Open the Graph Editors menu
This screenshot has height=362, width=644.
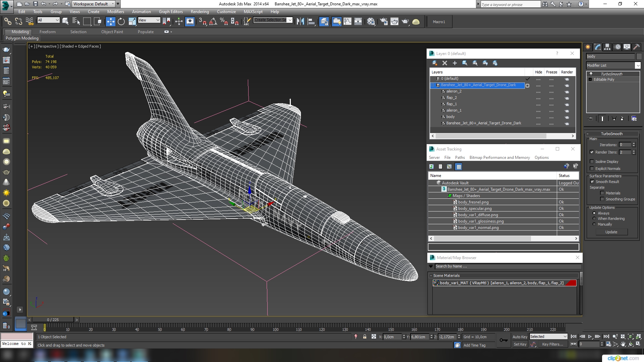[171, 11]
